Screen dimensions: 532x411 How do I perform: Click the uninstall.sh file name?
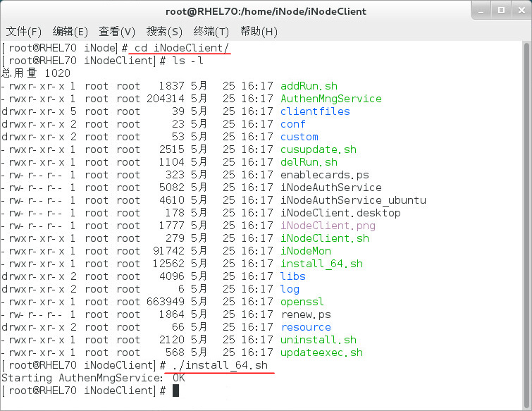[318, 340]
